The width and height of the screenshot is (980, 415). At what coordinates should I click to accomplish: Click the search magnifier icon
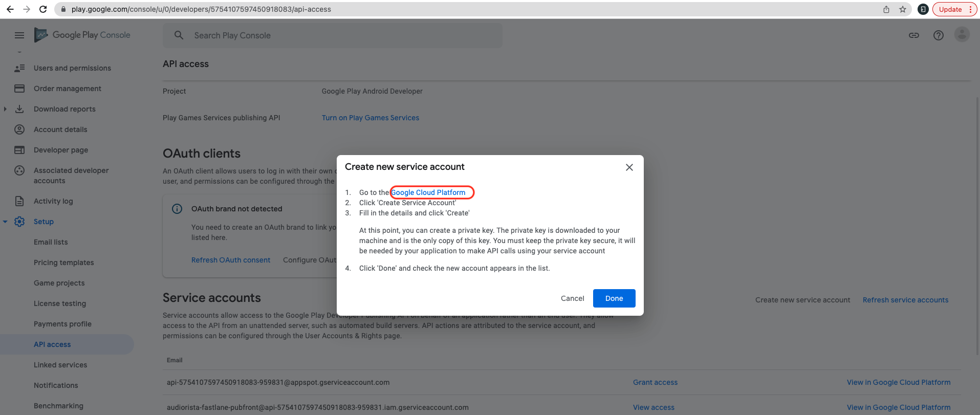tap(179, 35)
